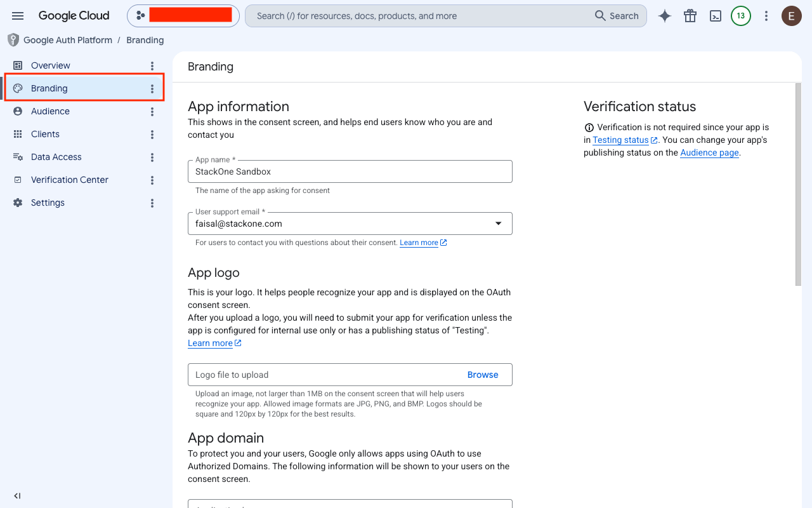The height and width of the screenshot is (508, 812).
Task: Click the Verification status heading
Action: (x=639, y=107)
